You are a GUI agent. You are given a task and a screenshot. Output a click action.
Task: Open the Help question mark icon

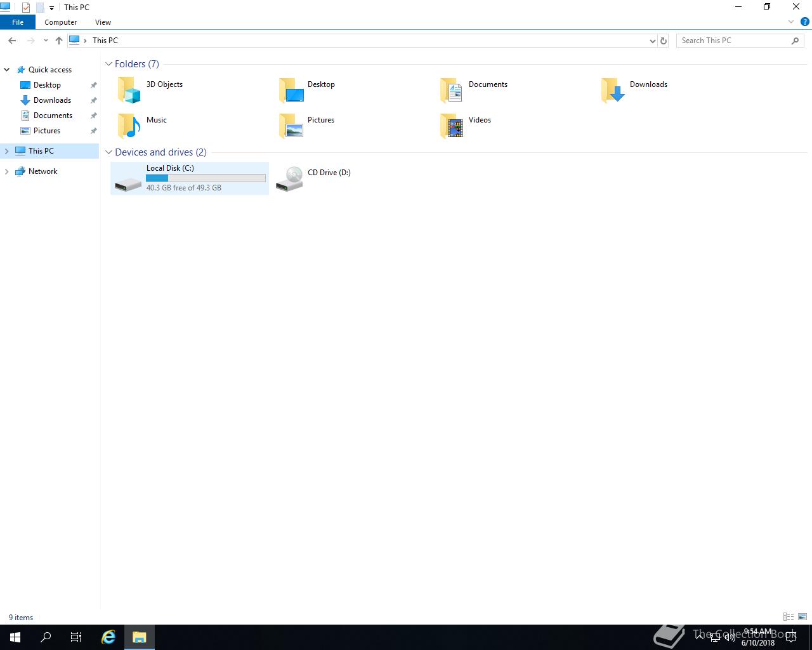pos(804,22)
